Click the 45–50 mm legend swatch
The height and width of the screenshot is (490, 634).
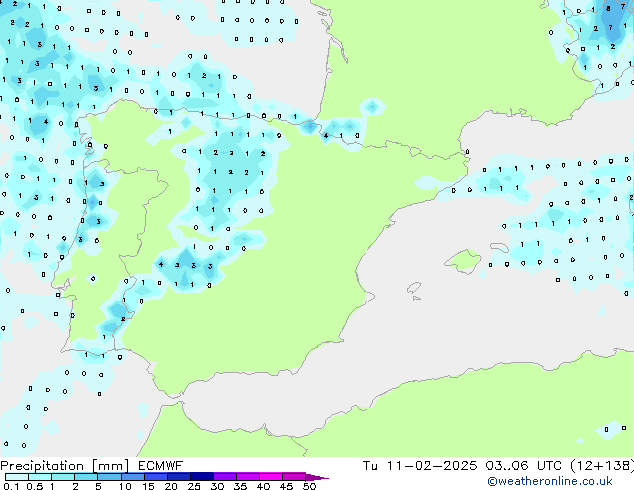pos(294,477)
